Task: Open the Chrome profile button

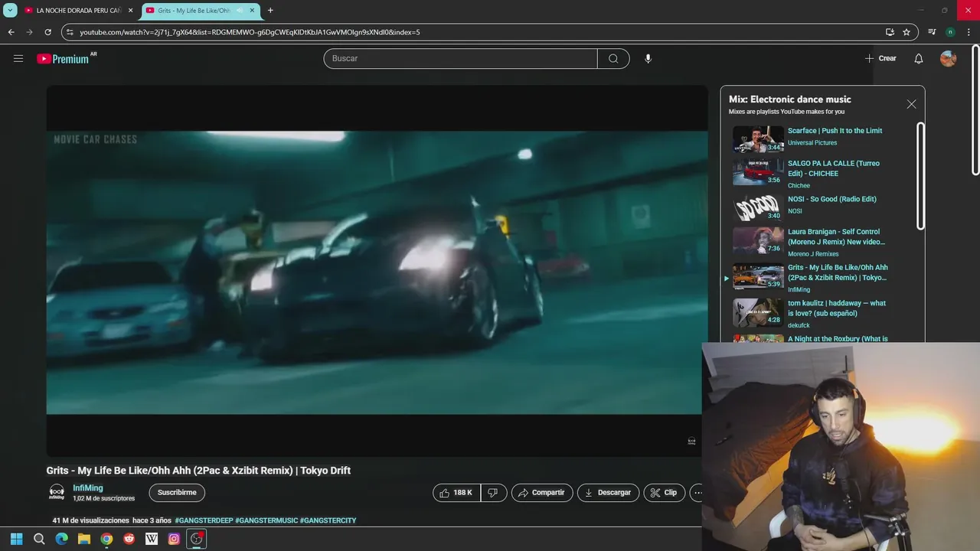Action: [950, 32]
